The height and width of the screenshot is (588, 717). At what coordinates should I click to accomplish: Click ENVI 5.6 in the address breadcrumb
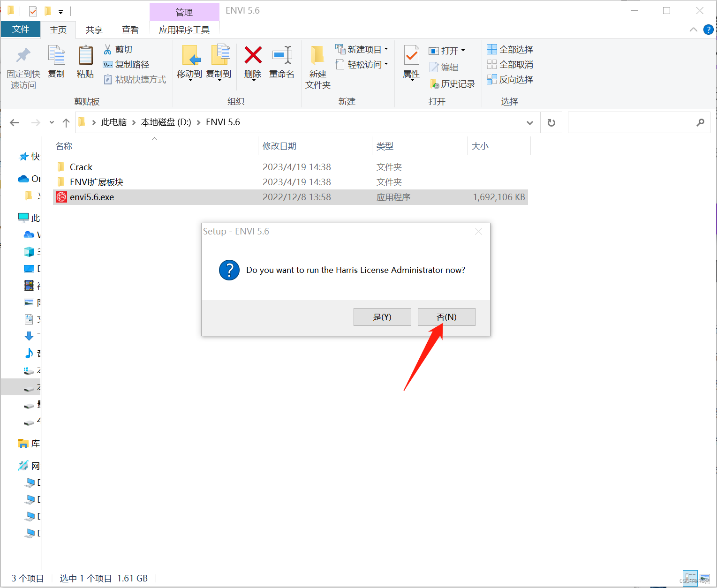coord(223,122)
